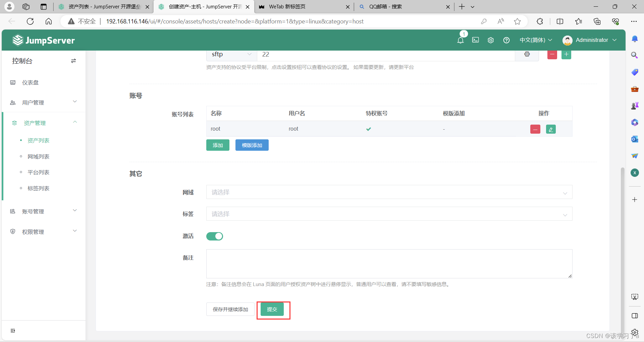Click the JumpServer logo
The image size is (644, 342).
click(44, 40)
